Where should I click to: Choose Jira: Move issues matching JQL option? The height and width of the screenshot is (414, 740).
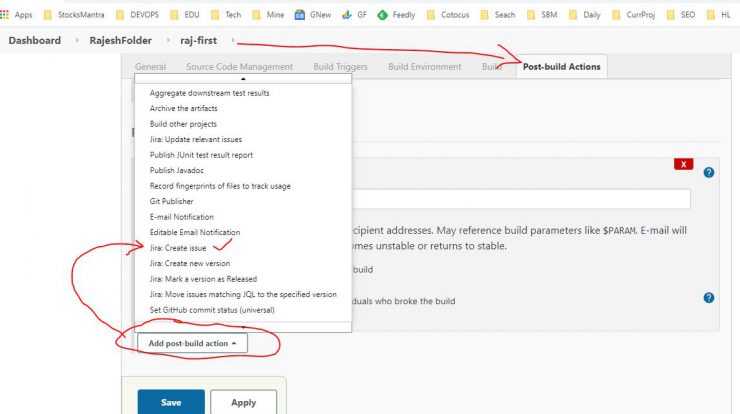click(x=243, y=294)
